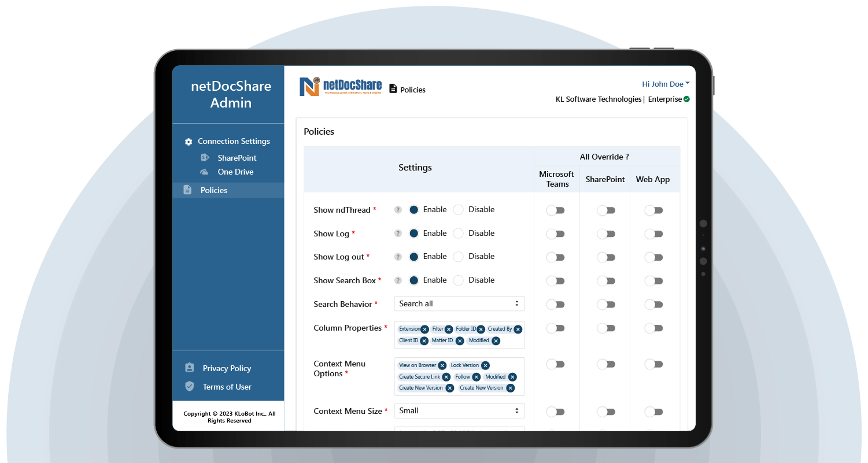Select Disable for Show ndThread

[x=458, y=210]
